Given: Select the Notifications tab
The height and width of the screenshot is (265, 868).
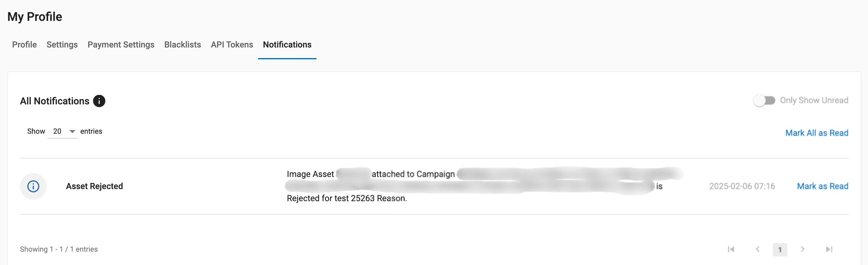Looking at the screenshot, I should point(287,45).
